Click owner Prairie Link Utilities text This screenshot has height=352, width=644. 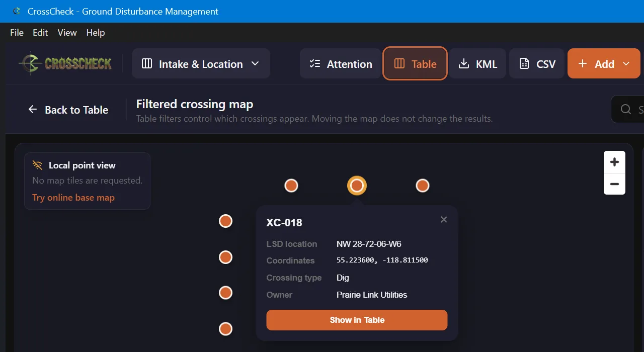pyautogui.click(x=372, y=295)
